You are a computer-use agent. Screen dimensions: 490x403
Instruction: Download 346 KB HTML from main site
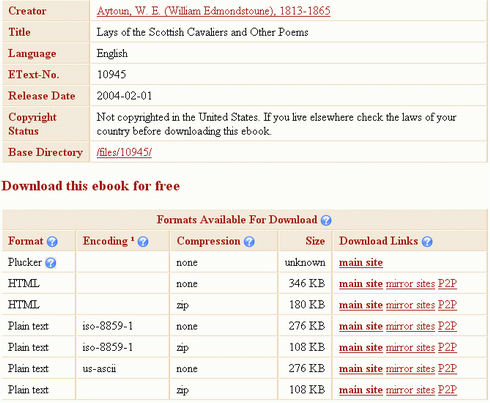(x=361, y=284)
